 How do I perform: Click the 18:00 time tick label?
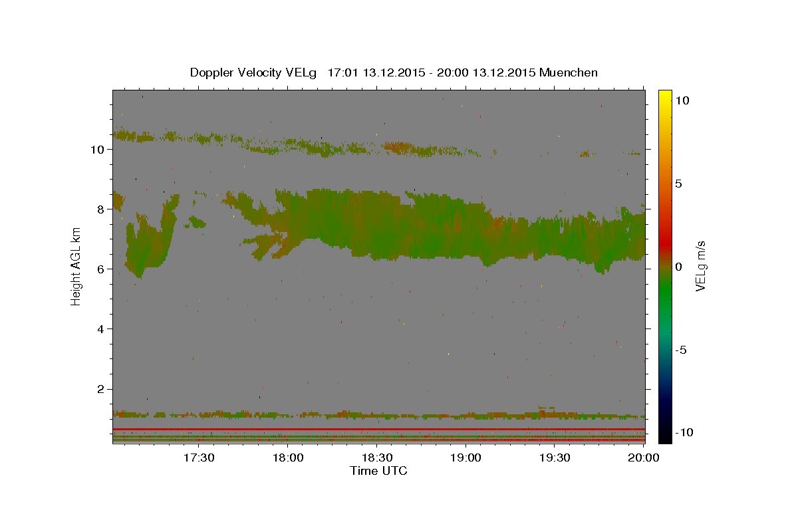pyautogui.click(x=289, y=458)
